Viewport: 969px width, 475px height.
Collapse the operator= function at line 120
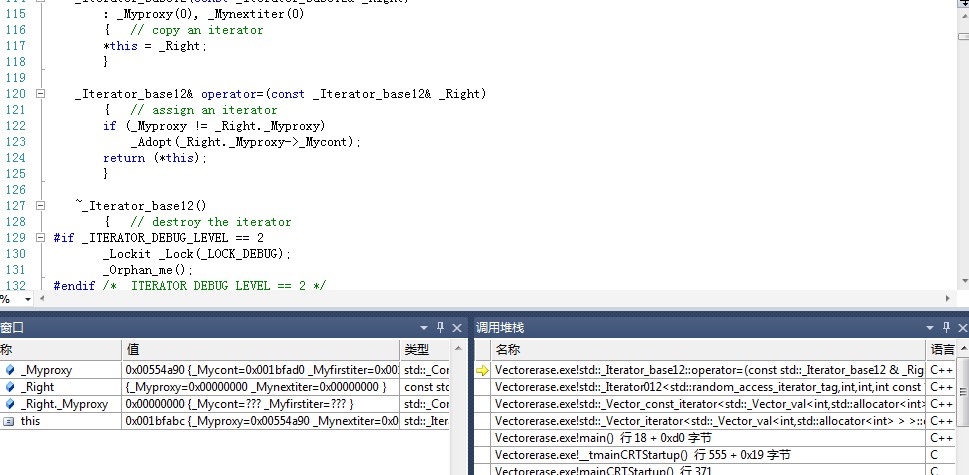click(x=40, y=94)
